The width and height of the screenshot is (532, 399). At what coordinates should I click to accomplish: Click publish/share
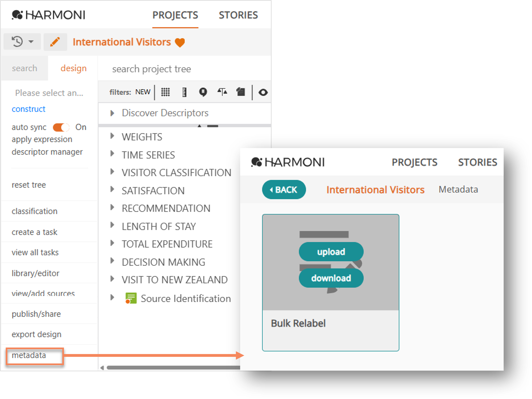[x=36, y=314]
